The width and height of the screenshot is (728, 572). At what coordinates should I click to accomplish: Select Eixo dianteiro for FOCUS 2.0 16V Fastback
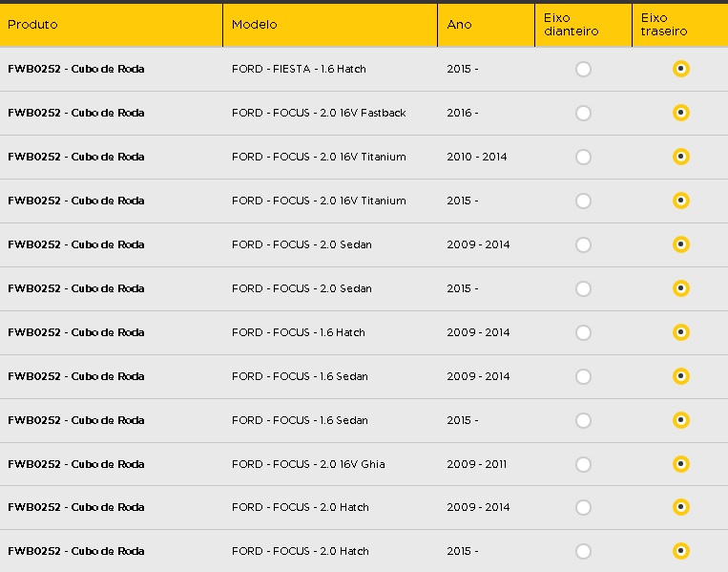(583, 113)
